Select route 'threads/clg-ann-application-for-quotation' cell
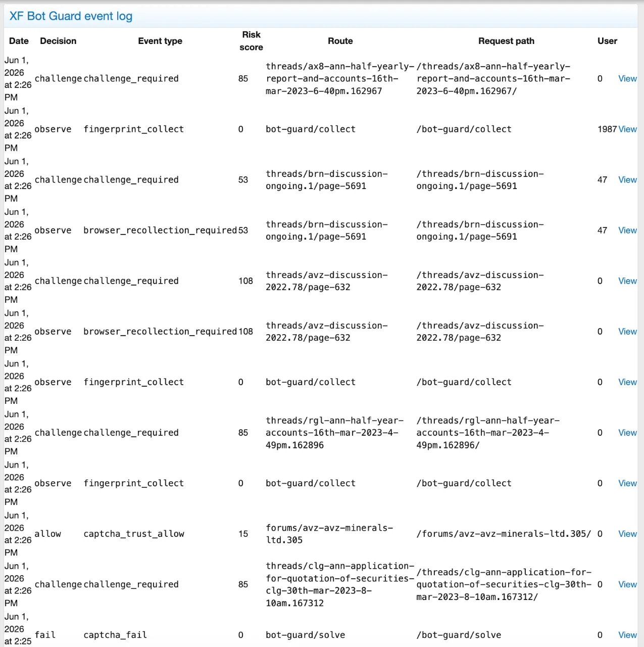644x647 pixels. click(340, 584)
